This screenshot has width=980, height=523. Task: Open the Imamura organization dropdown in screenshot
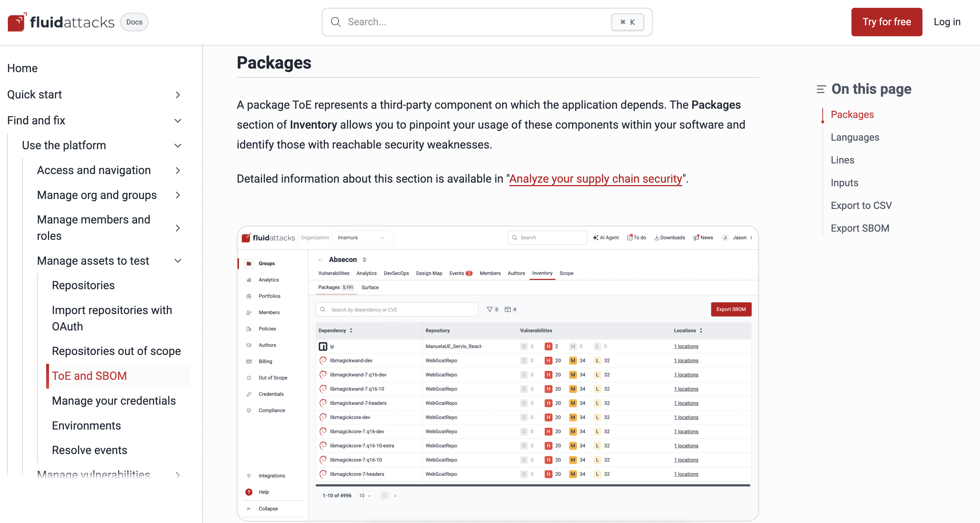362,238
